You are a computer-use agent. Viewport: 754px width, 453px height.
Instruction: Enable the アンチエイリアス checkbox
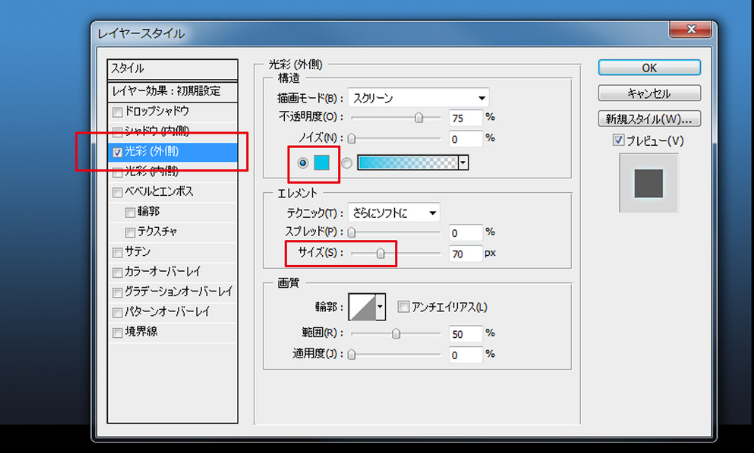[x=404, y=307]
